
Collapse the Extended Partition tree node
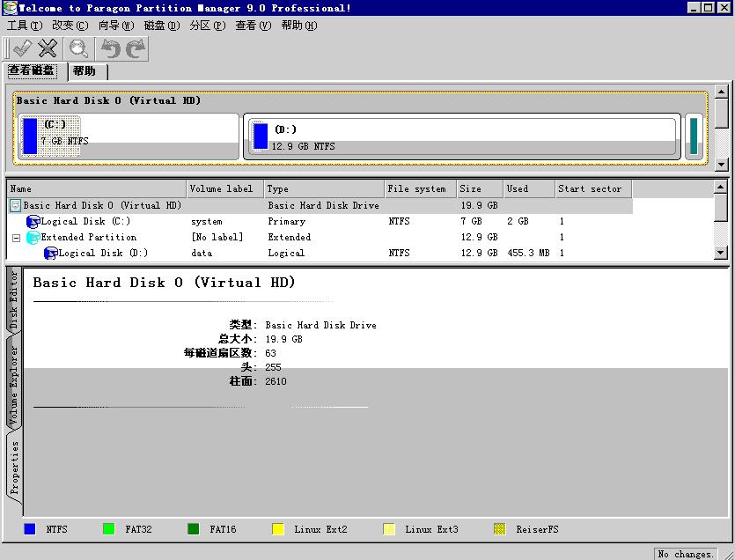[x=16, y=238]
